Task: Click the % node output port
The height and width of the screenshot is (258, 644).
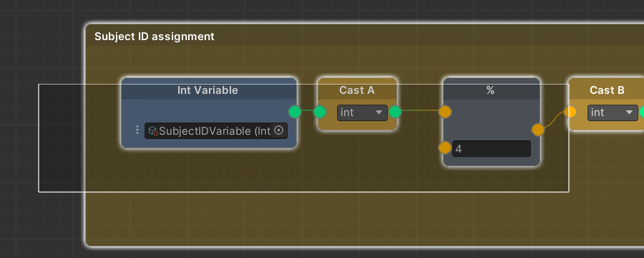Action: 538,130
